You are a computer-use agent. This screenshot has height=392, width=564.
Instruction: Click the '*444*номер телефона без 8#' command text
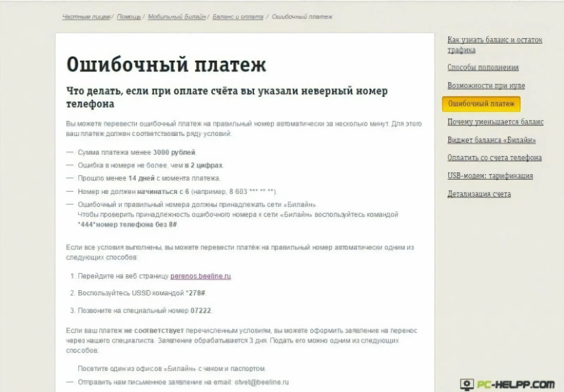[x=128, y=224]
